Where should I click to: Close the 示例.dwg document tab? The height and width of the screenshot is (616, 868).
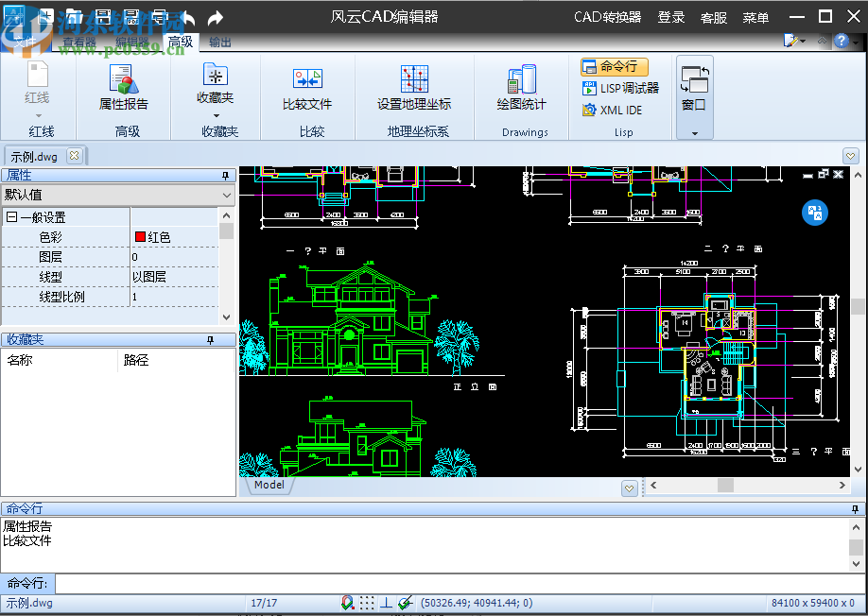74,156
